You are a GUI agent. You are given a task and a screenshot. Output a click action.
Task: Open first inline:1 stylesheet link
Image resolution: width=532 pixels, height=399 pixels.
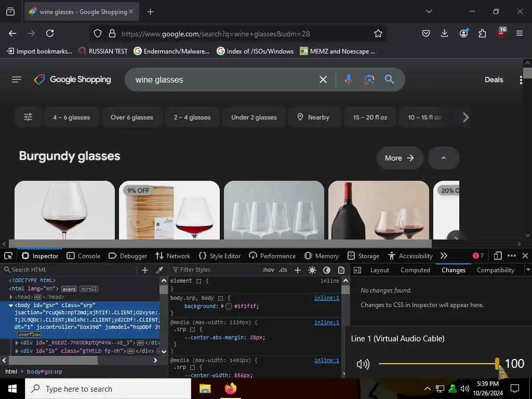click(x=326, y=298)
